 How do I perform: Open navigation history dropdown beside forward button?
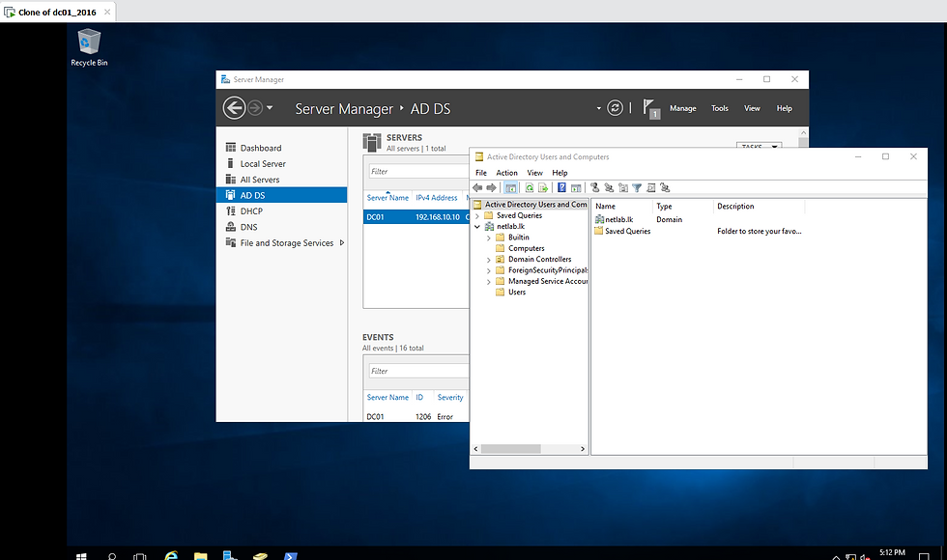point(270,108)
